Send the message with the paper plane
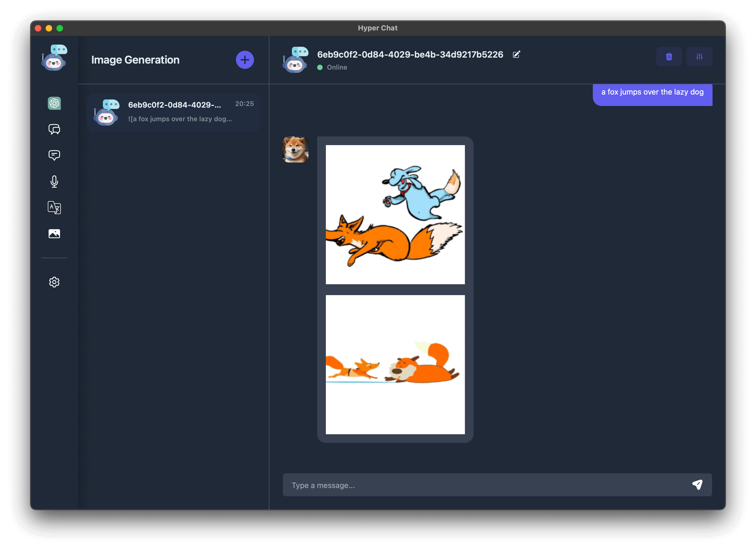 tap(697, 485)
